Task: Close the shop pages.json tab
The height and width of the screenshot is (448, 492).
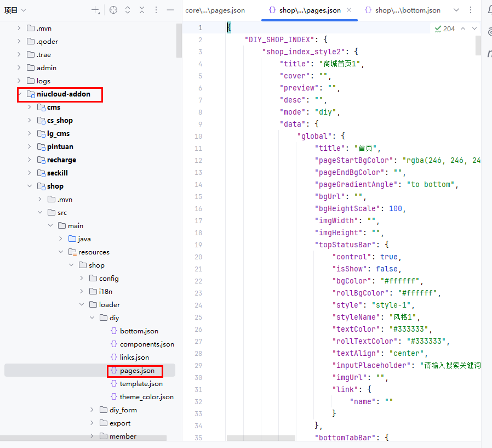Action: 350,10
